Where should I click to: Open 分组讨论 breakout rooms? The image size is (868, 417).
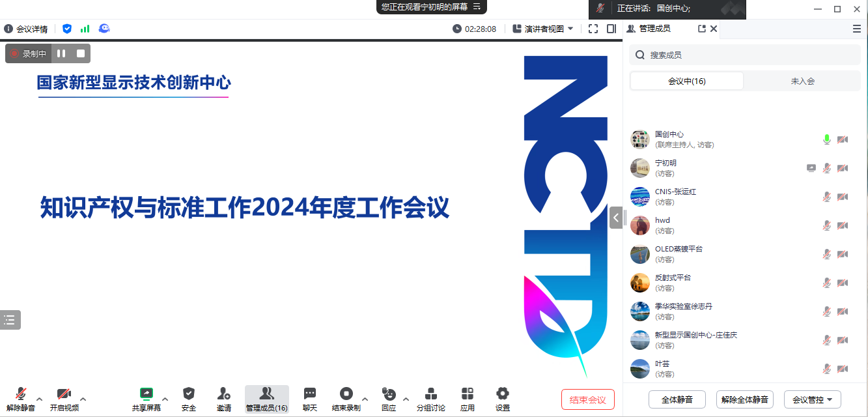[431, 399]
